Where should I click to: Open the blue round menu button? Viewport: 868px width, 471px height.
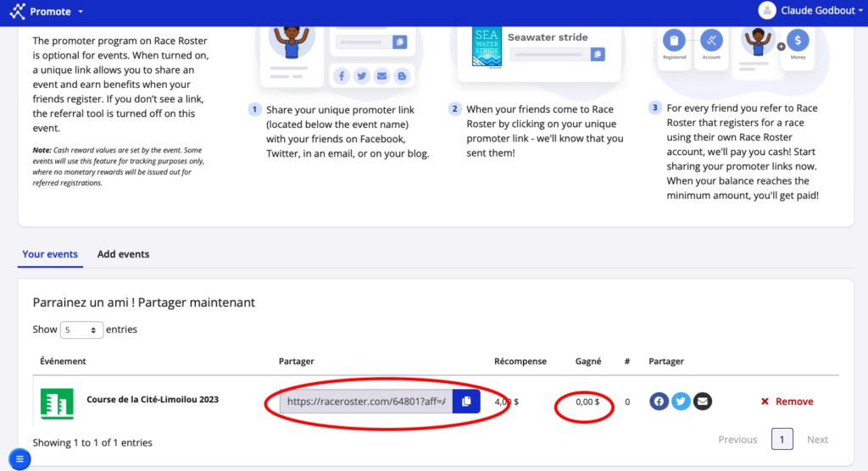pos(19,459)
